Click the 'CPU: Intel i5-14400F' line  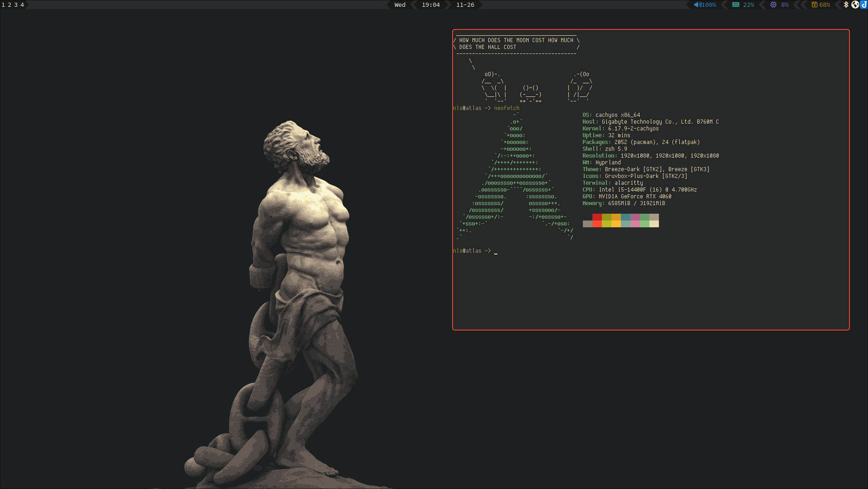tap(640, 190)
